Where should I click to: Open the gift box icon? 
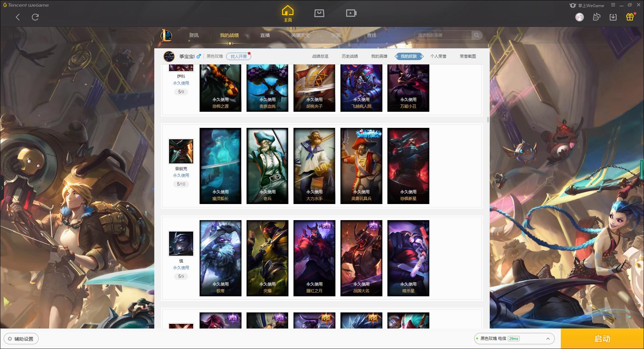pos(630,17)
